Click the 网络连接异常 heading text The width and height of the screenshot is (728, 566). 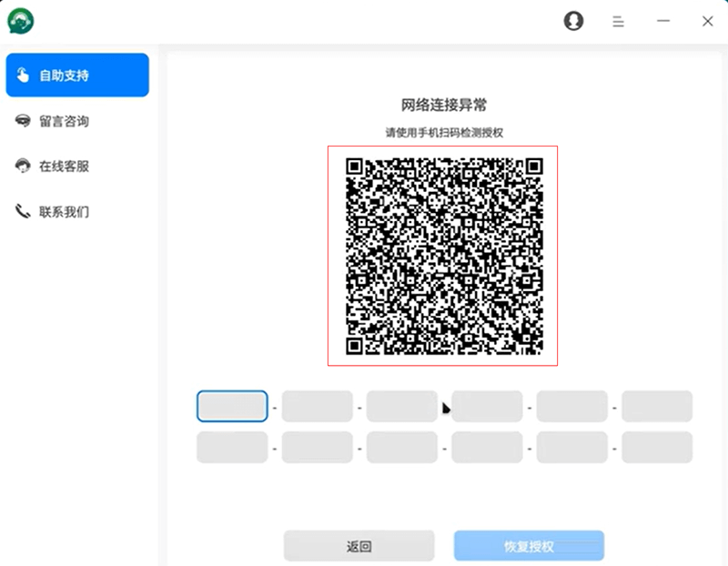[x=443, y=105]
